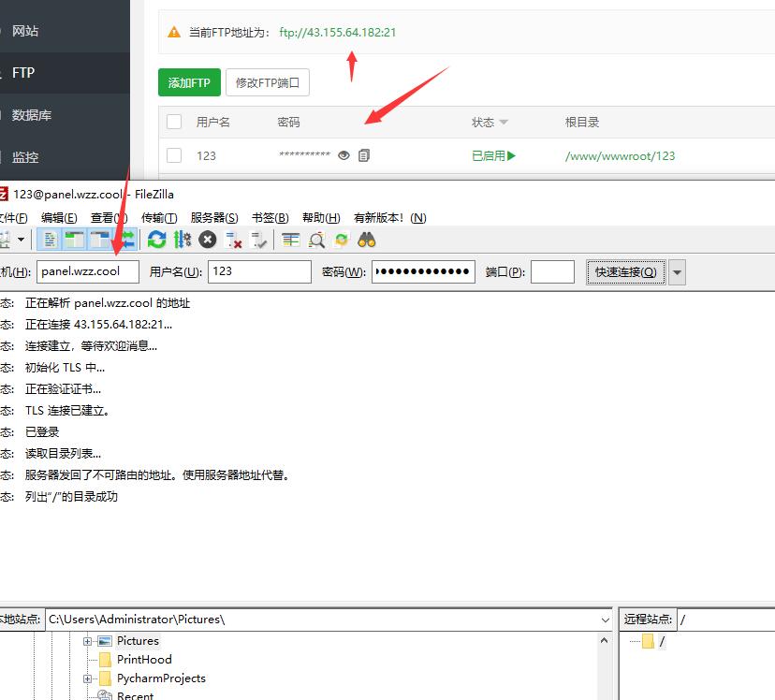
Task: Click the log line 正在连接 43.155.64.182:21...
Action: coord(99,325)
